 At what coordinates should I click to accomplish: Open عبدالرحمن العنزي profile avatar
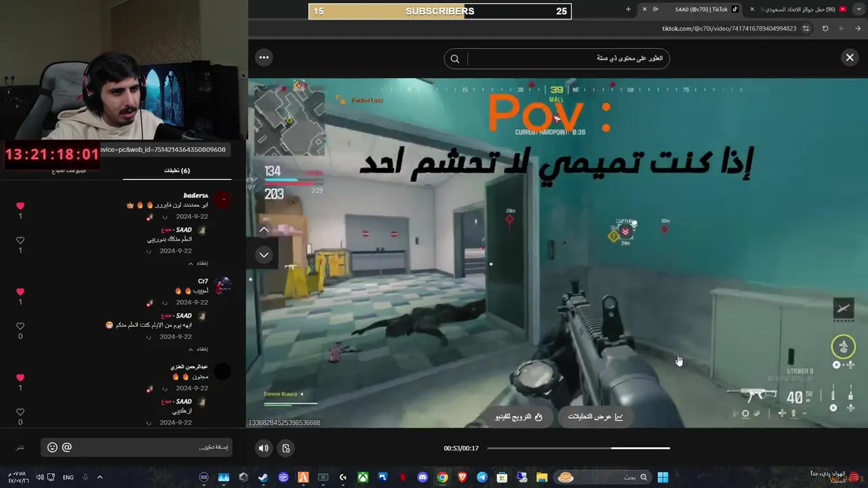[x=222, y=371]
